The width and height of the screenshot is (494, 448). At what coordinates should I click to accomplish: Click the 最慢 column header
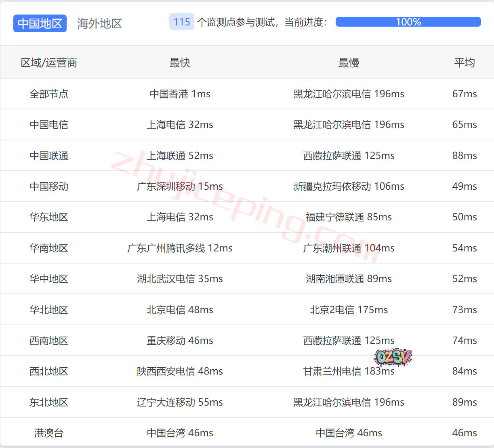click(x=349, y=63)
